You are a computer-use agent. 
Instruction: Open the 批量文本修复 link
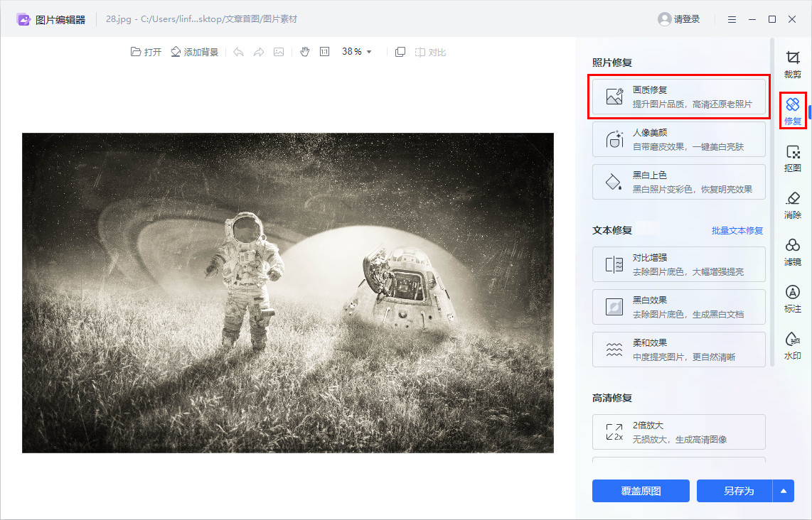pos(737,231)
